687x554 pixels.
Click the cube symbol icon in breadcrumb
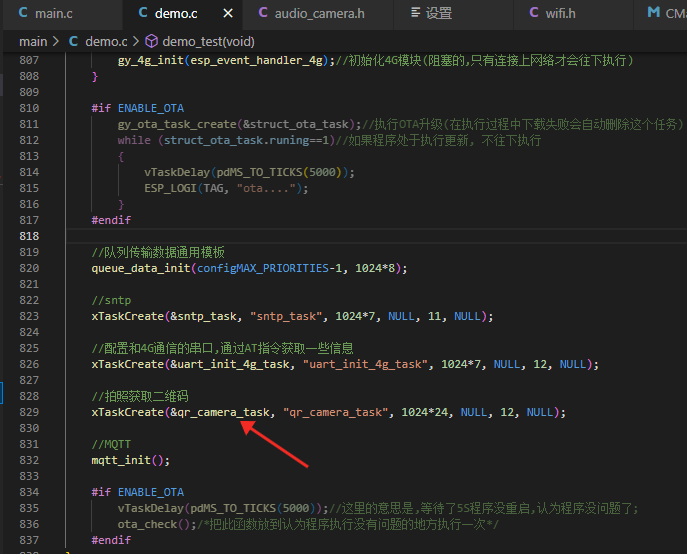tap(152, 41)
